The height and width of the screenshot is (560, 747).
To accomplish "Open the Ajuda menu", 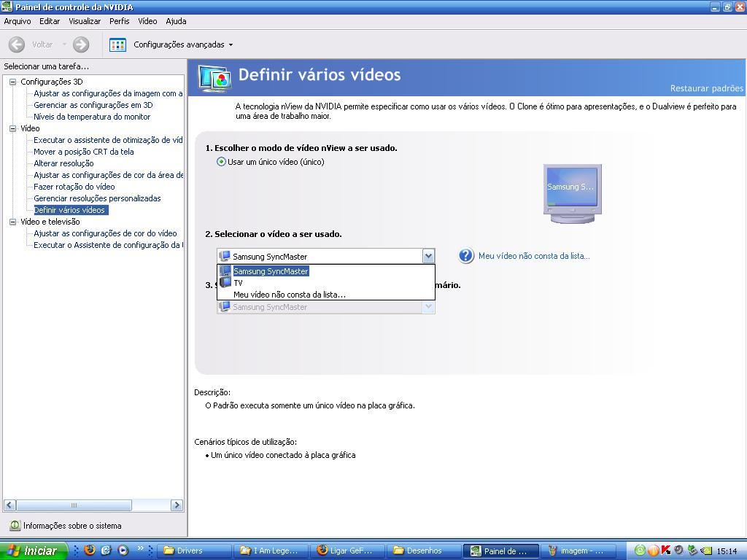I will pyautogui.click(x=176, y=21).
